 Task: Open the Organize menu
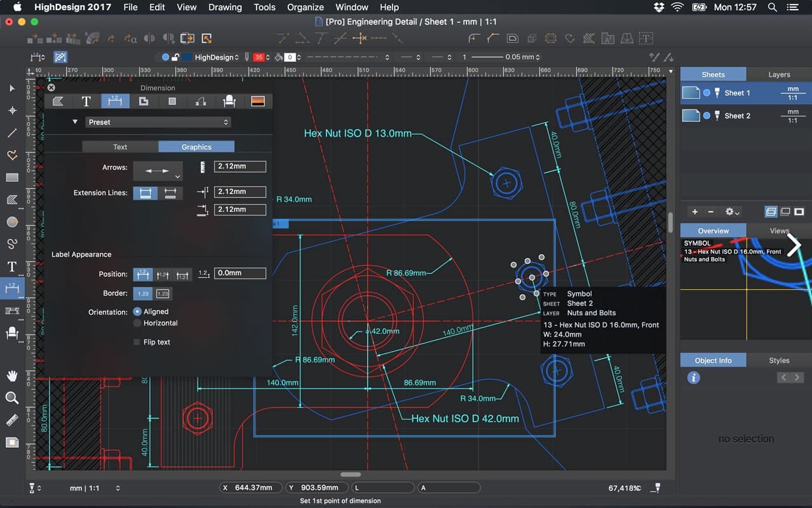[x=306, y=8]
